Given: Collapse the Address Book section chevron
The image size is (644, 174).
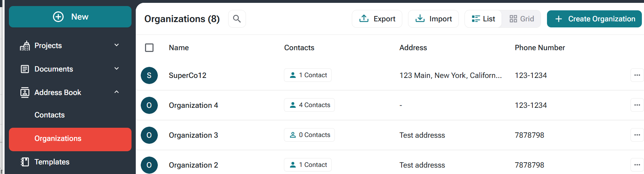Looking at the screenshot, I should (x=117, y=92).
